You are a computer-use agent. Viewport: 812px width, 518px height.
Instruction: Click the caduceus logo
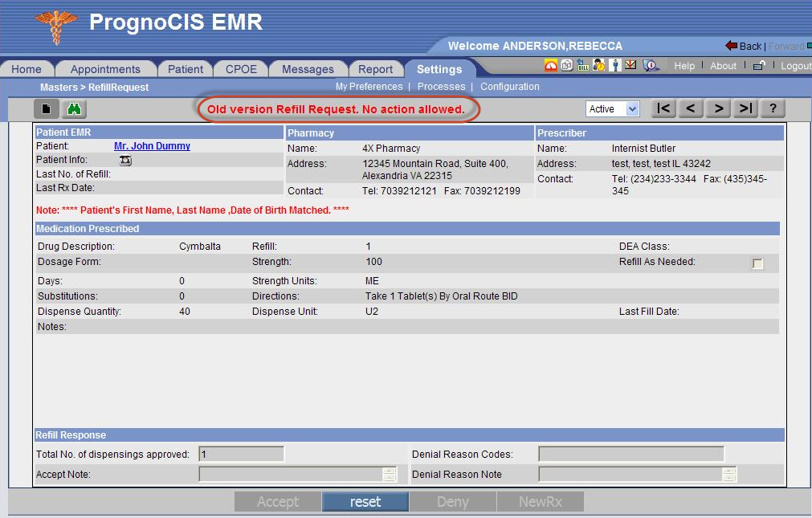[56, 27]
